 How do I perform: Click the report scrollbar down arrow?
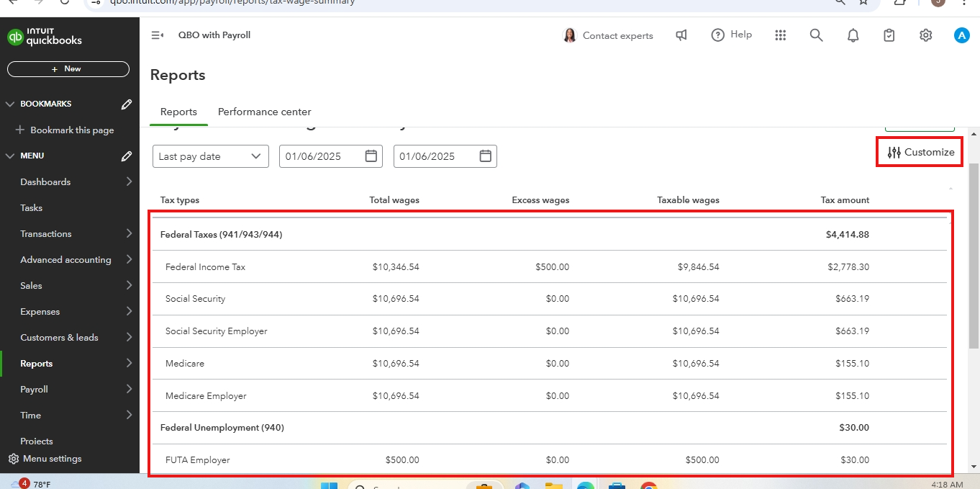point(974,466)
